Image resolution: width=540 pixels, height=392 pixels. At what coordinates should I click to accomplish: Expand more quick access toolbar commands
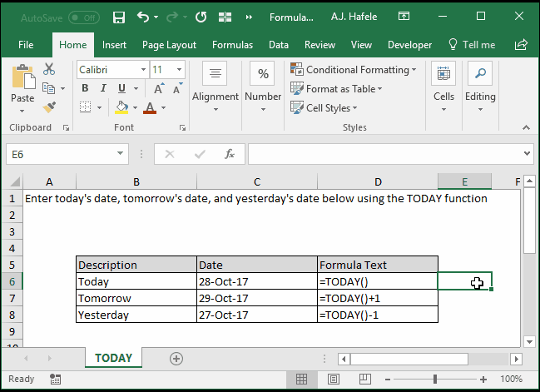click(249, 17)
